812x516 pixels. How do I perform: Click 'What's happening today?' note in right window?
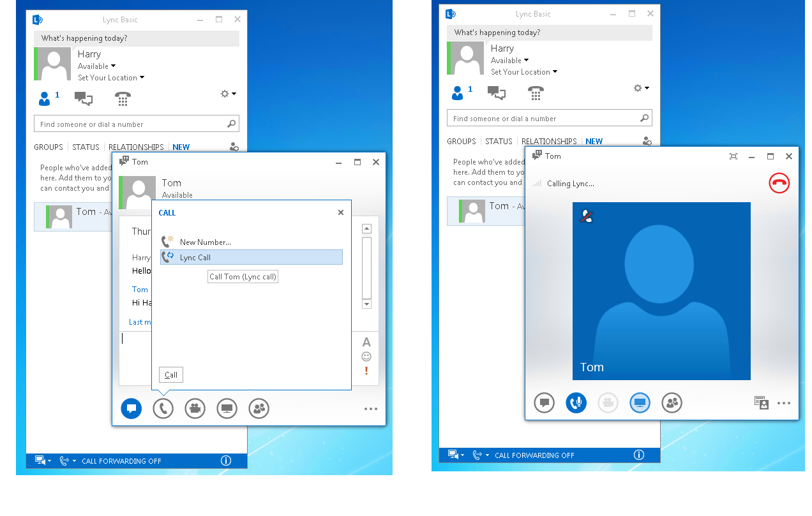click(x=550, y=33)
